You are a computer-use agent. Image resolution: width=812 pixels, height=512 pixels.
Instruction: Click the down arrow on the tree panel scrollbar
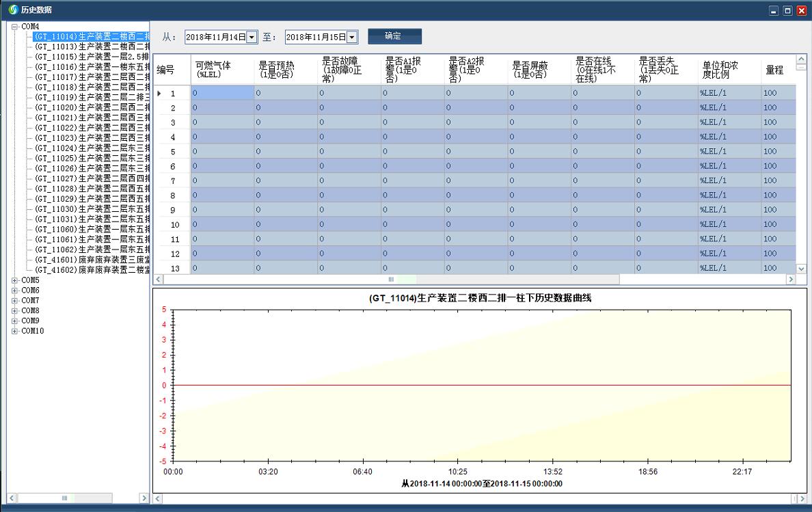click(144, 498)
